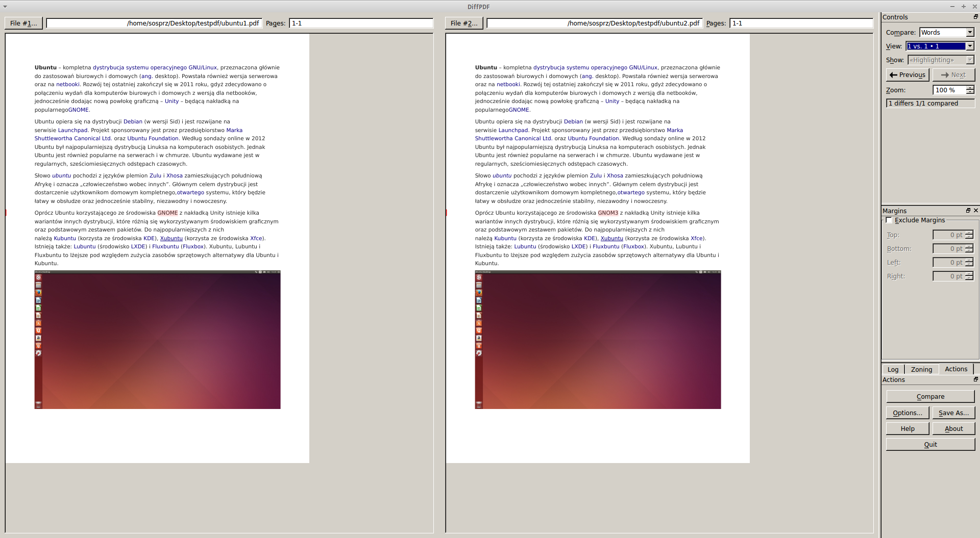Click the float icon of Actions panel
The height and width of the screenshot is (538, 980).
click(976, 379)
